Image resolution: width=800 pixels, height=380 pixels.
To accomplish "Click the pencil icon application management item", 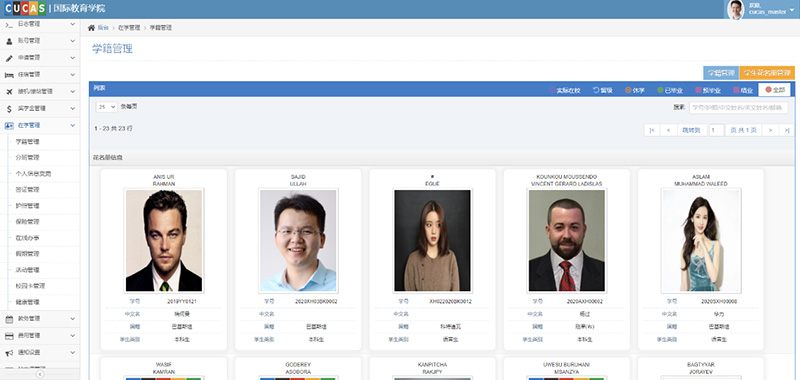I will (40, 58).
